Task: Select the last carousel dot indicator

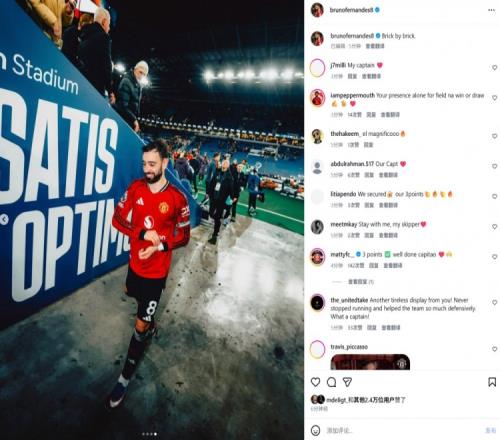Action: [x=156, y=434]
